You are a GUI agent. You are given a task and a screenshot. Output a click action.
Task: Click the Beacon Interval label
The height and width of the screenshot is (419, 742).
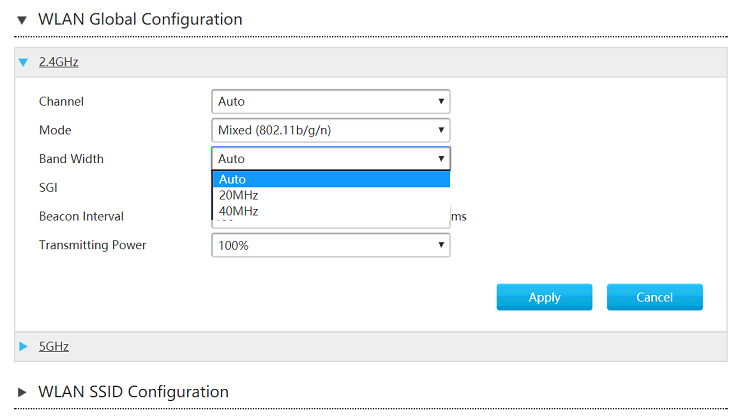[x=81, y=216]
